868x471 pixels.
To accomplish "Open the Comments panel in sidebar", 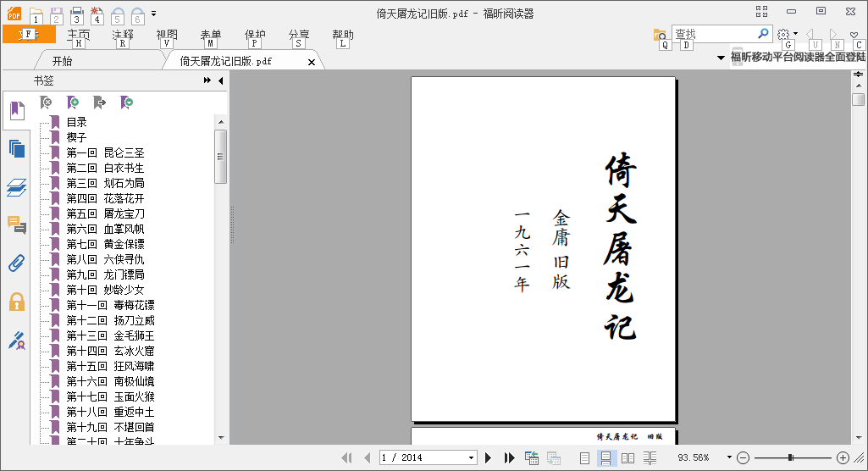I will (17, 225).
